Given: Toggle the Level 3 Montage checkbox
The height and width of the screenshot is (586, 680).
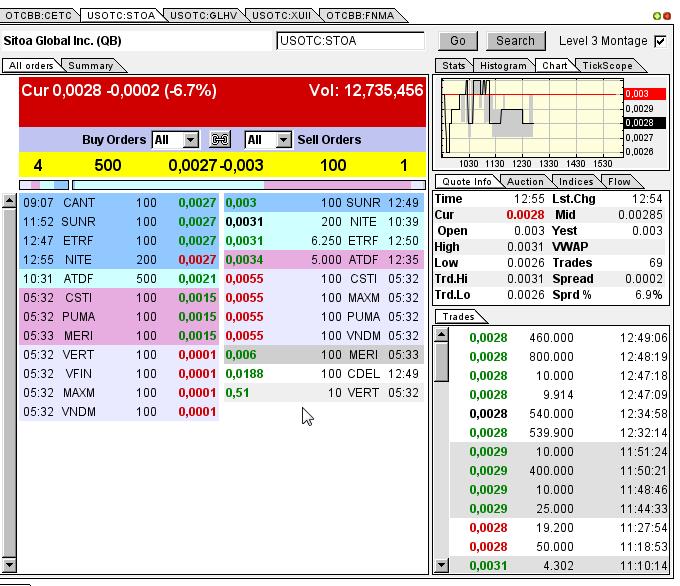Looking at the screenshot, I should click(659, 41).
